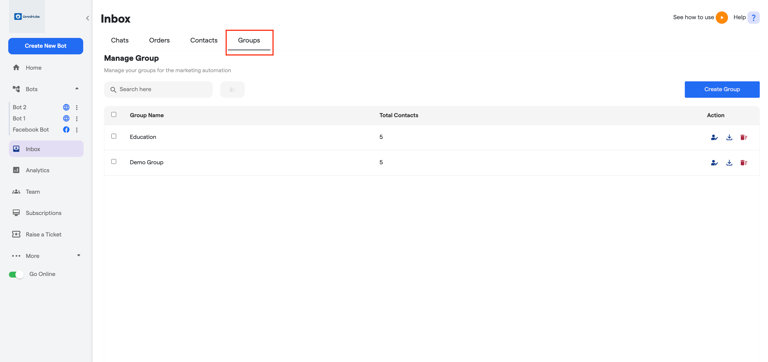This screenshot has height=362, width=768.
Task: Delete the Education group
Action: (744, 137)
